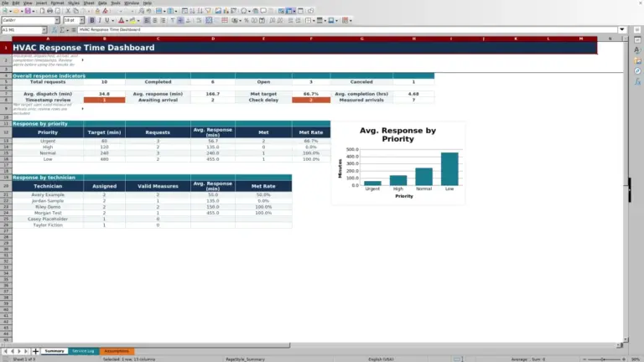Image resolution: width=644 pixels, height=362 pixels.
Task: Toggle Italic formatting
Action: 100,20
